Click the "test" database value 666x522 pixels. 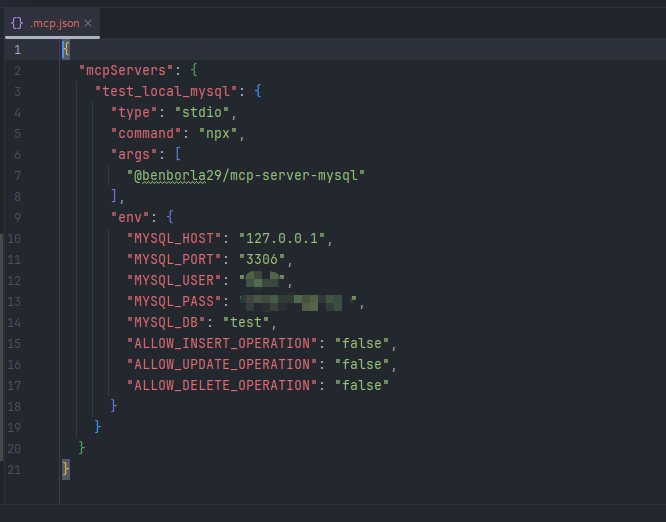coord(246,323)
